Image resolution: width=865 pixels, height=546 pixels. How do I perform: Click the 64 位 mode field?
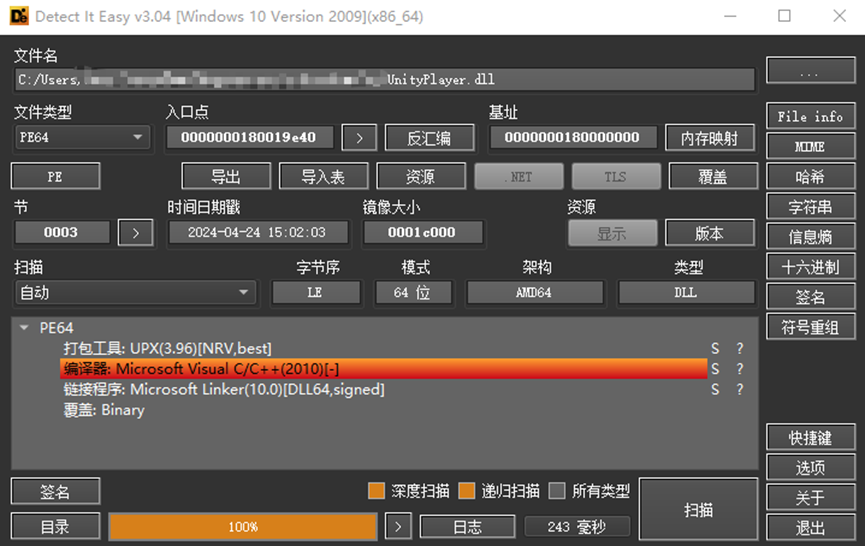(x=413, y=293)
